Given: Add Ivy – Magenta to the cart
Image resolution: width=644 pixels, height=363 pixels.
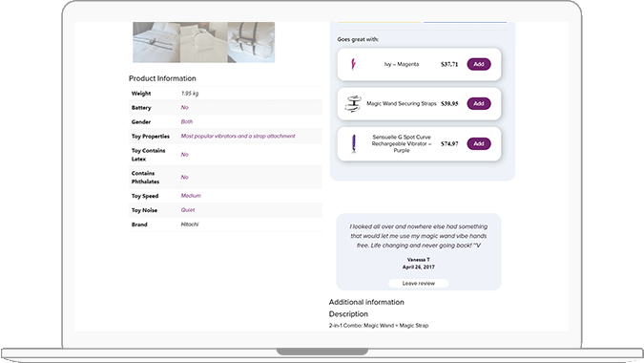Looking at the screenshot, I should point(479,64).
